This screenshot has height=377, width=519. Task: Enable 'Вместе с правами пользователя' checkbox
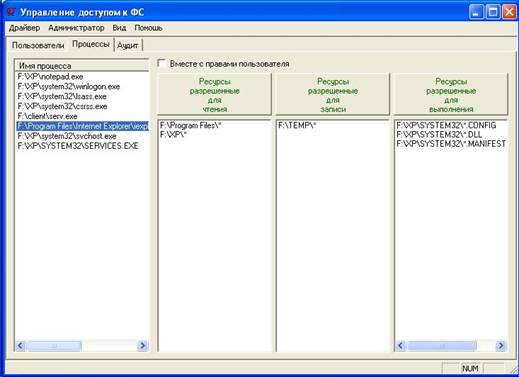(162, 63)
